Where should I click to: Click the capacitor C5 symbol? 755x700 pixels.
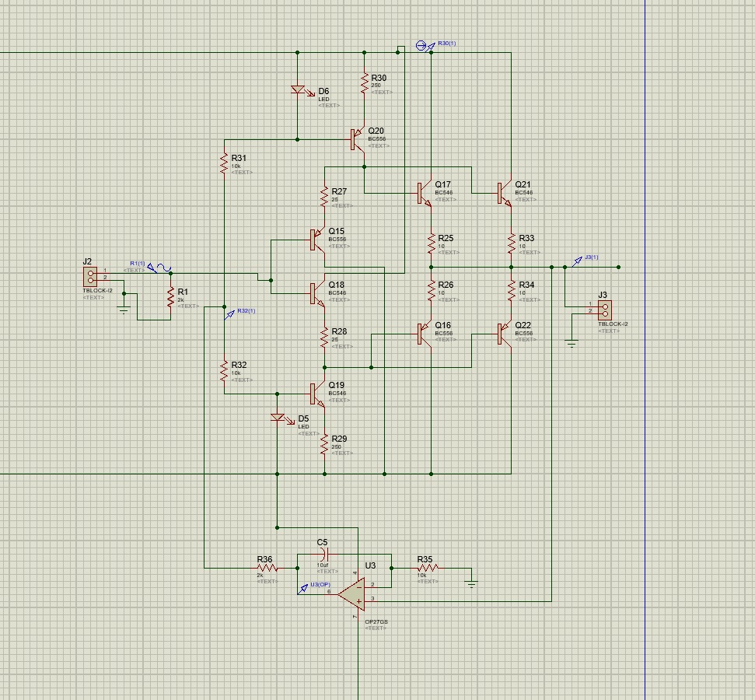click(327, 553)
